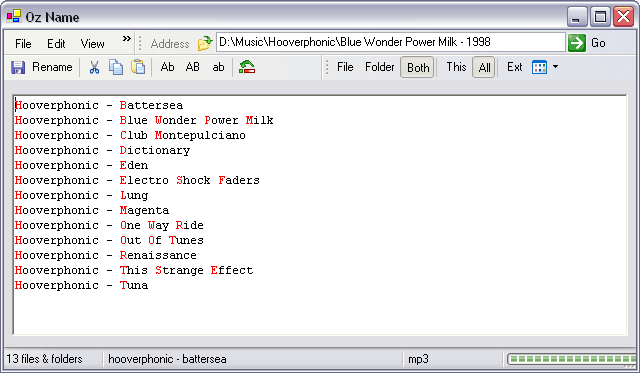Viewport: 640px width, 373px height.
Task: Click the Rename save icon
Action: point(18,67)
